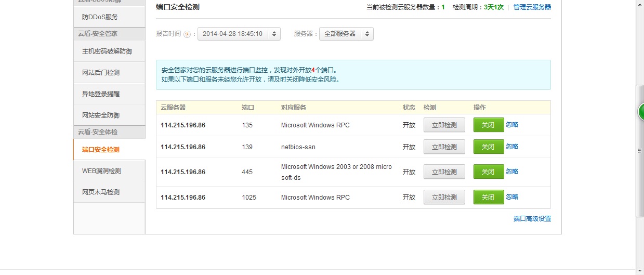Close port 445 with green 关闭 button
Image resolution: width=644 pixels, height=275 pixels.
pos(488,172)
